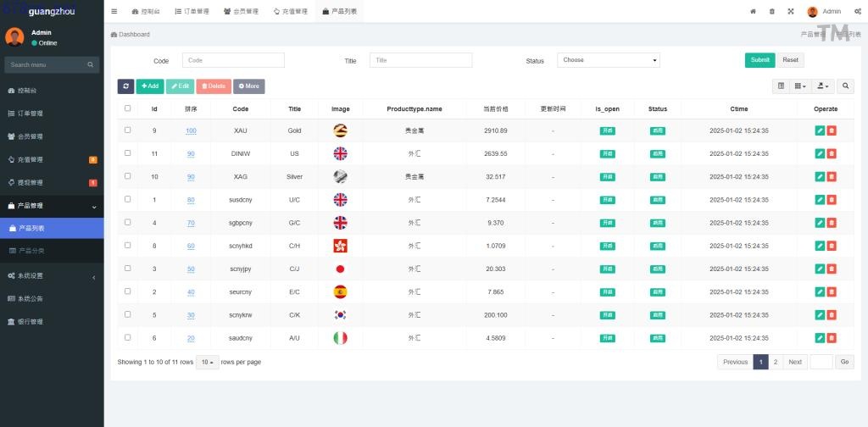Select the checkbox for the saudcny row

[x=128, y=337]
